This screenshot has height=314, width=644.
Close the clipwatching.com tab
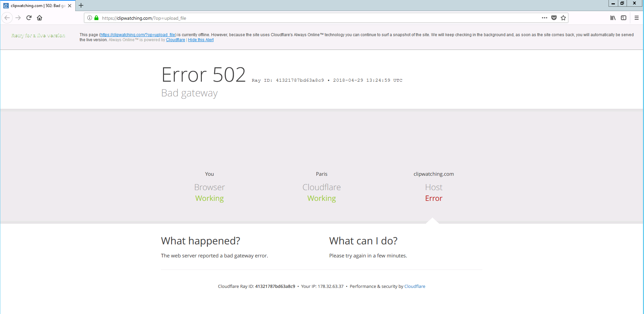(70, 6)
